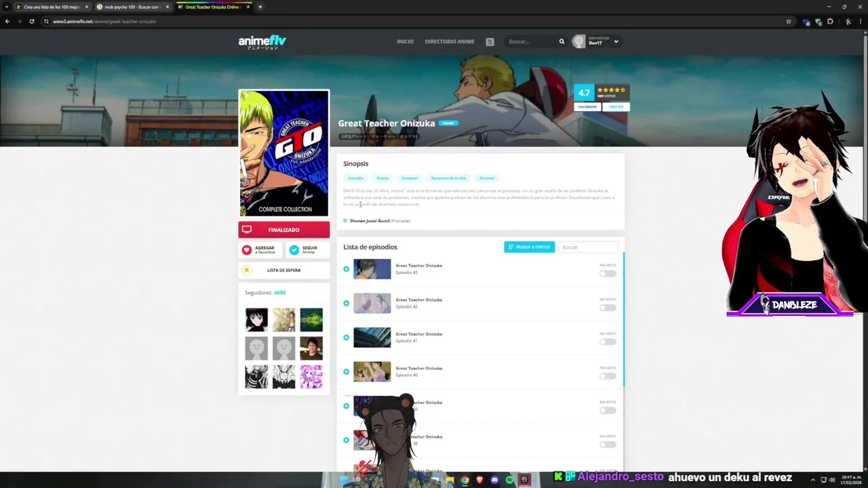The image size is (868, 488).
Task: Add anime to favorites heart icon
Action: click(x=247, y=250)
